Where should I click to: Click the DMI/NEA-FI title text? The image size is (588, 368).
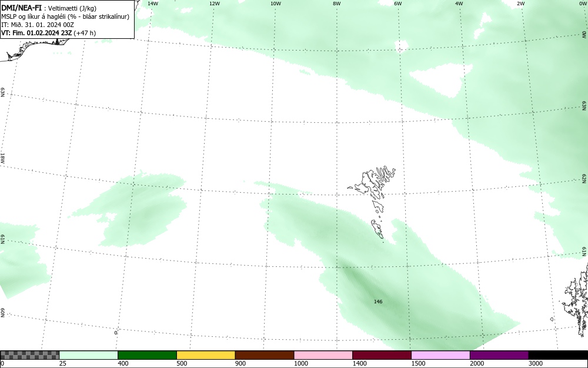coord(21,8)
